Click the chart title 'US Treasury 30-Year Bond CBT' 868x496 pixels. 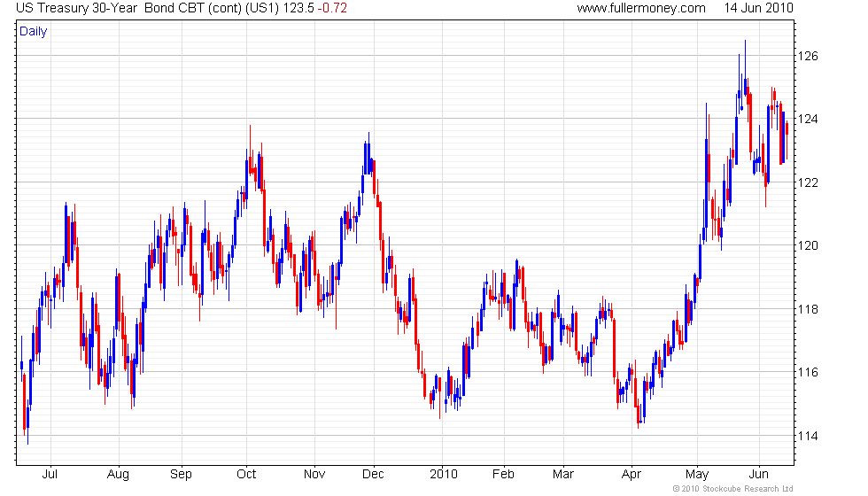pyautogui.click(x=111, y=8)
